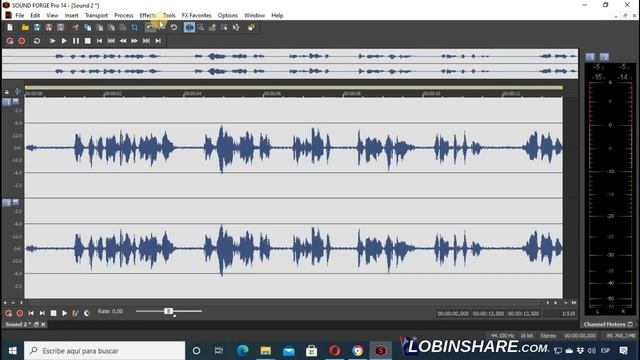Open Microsoft Edge from taskbar
The width and height of the screenshot is (640, 360).
click(242, 351)
